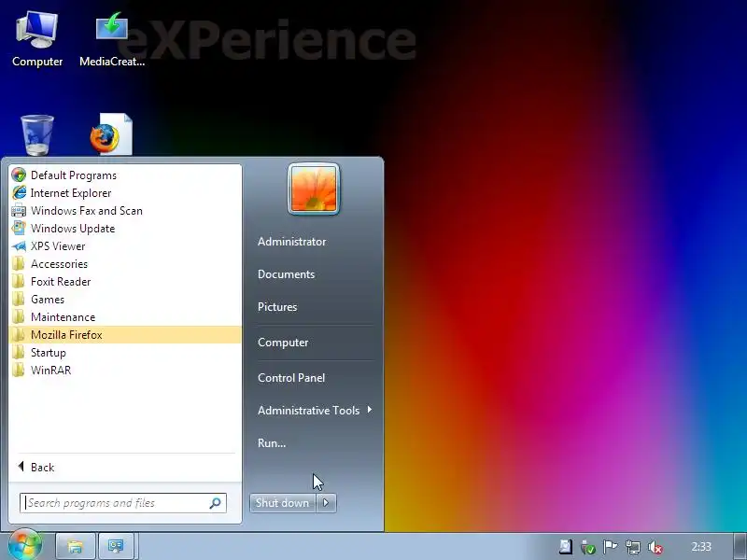Open Windows Explorer from the taskbar
This screenshot has width=747, height=560.
(76, 546)
